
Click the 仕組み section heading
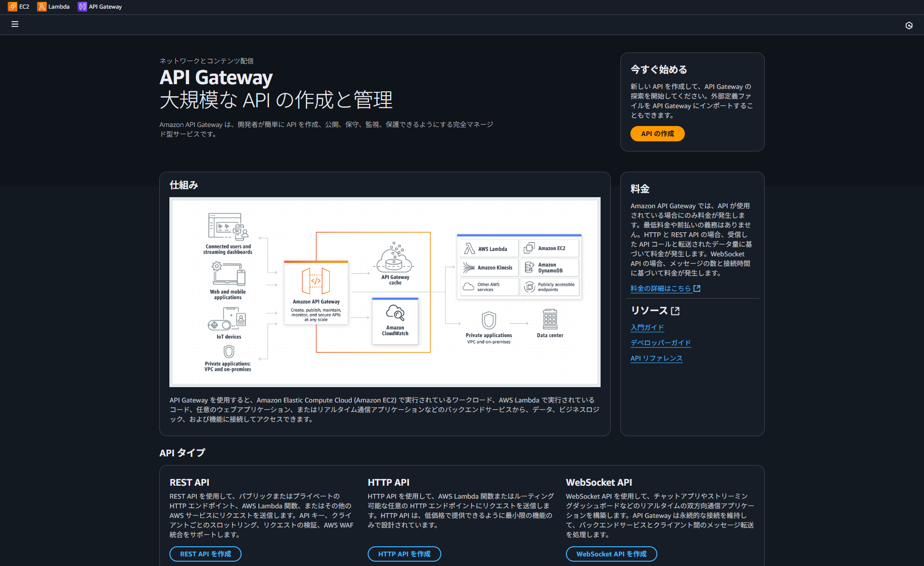coord(184,185)
